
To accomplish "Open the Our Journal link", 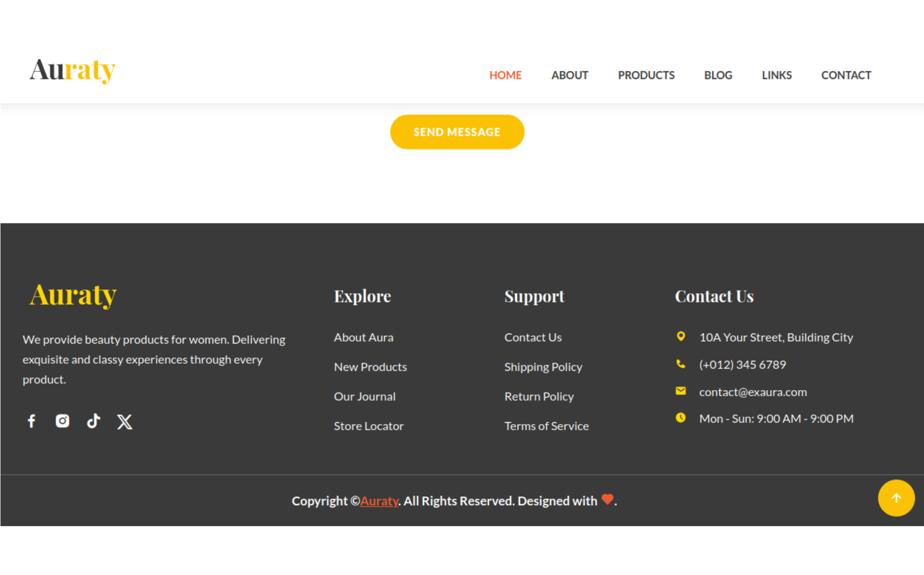I will coord(364,396).
